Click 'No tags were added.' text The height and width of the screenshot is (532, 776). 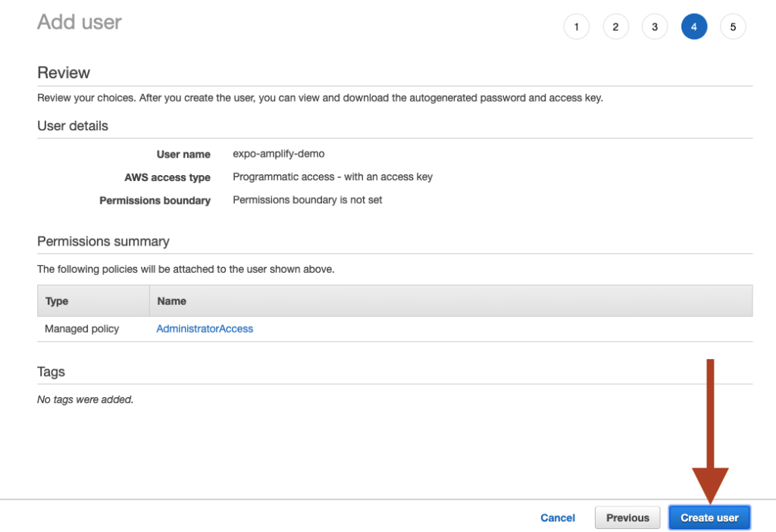pyautogui.click(x=85, y=399)
